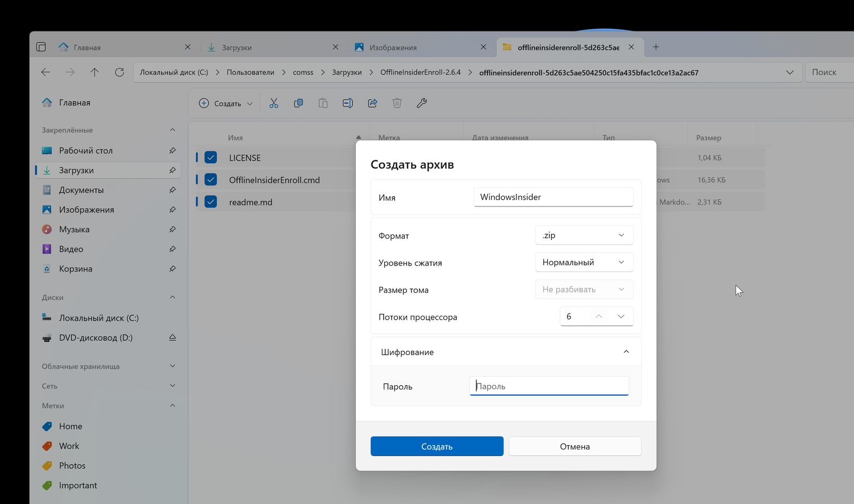Close the Изображения tab
Screen dimensions: 854x504
tap(483, 47)
